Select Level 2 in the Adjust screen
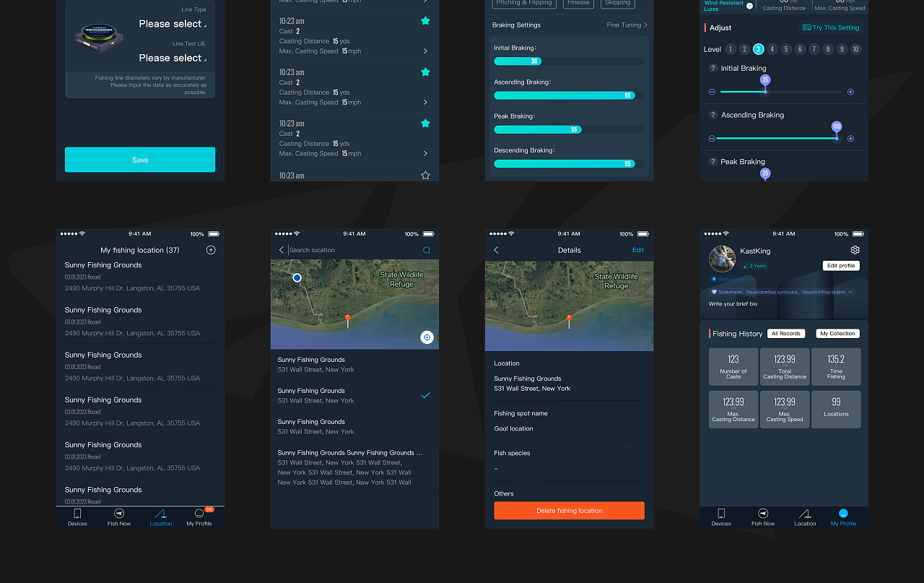This screenshot has height=583, width=924. click(744, 49)
